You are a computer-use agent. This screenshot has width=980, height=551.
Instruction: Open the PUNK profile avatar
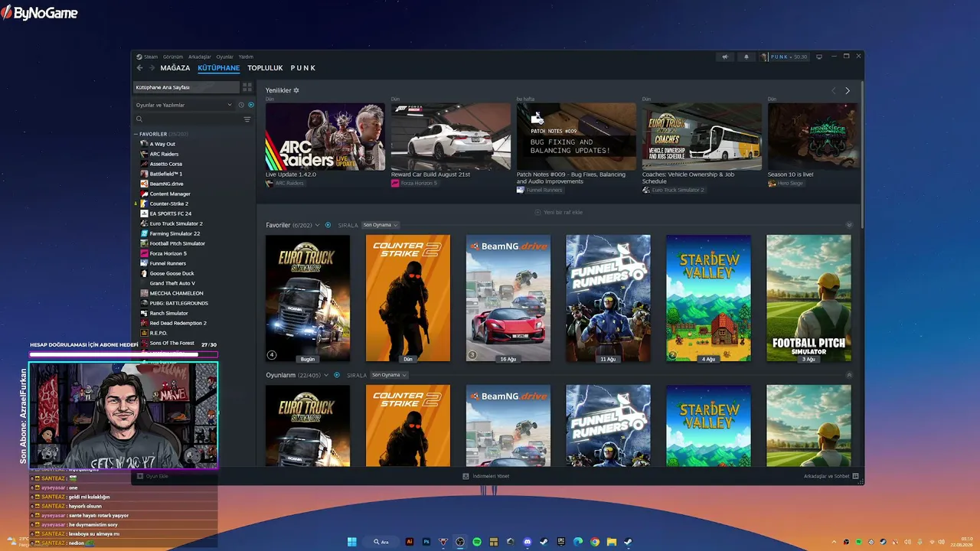[x=764, y=57]
